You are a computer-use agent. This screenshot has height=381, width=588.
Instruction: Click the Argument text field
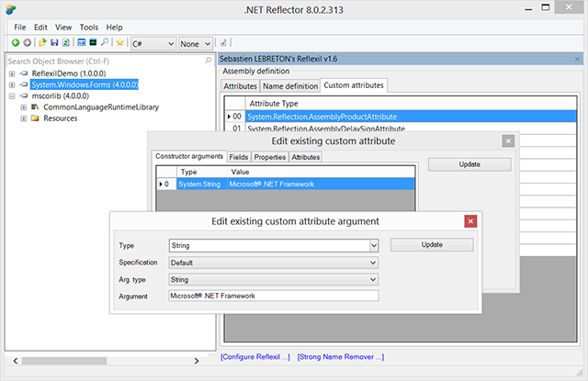click(x=274, y=296)
